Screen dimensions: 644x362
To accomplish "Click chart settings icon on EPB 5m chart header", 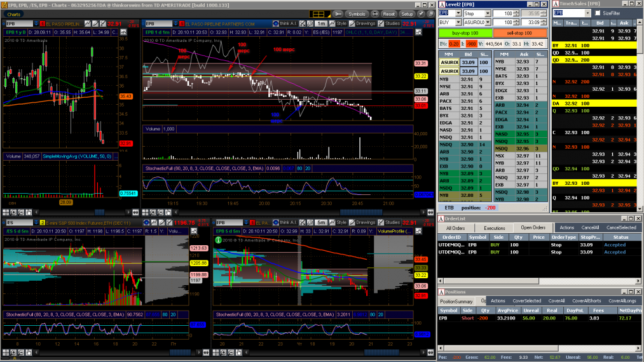I will pyautogui.click(x=418, y=231).
